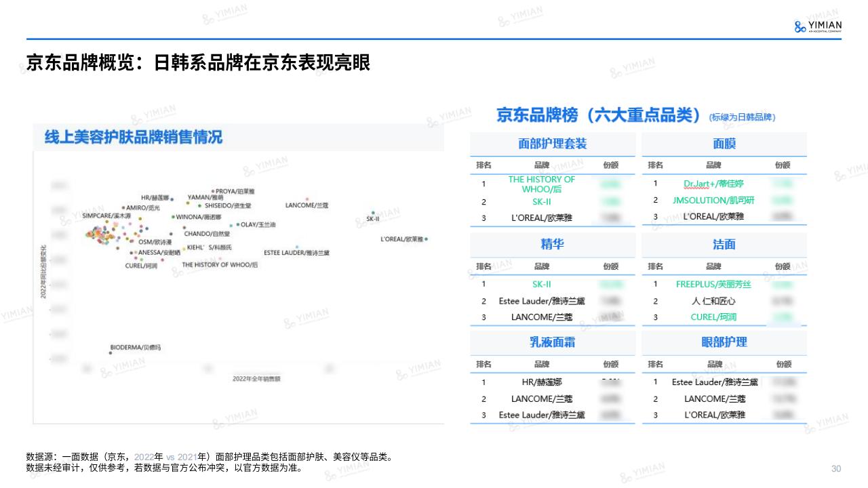Click the note 标绿为日韩品牌

pyautogui.click(x=742, y=117)
